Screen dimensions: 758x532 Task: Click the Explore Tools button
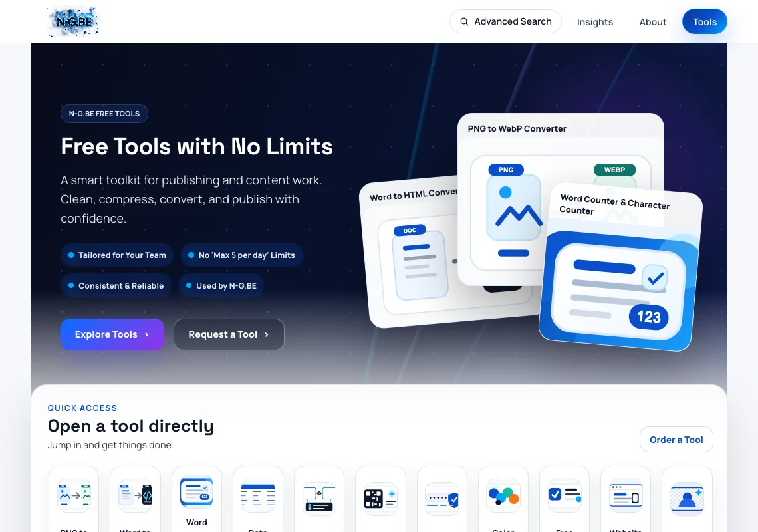coord(112,334)
